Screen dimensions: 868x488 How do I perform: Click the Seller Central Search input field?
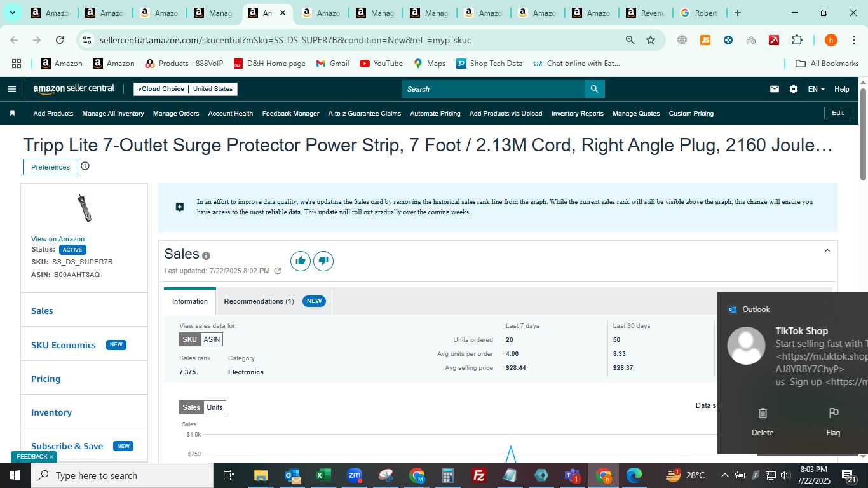[x=493, y=89]
